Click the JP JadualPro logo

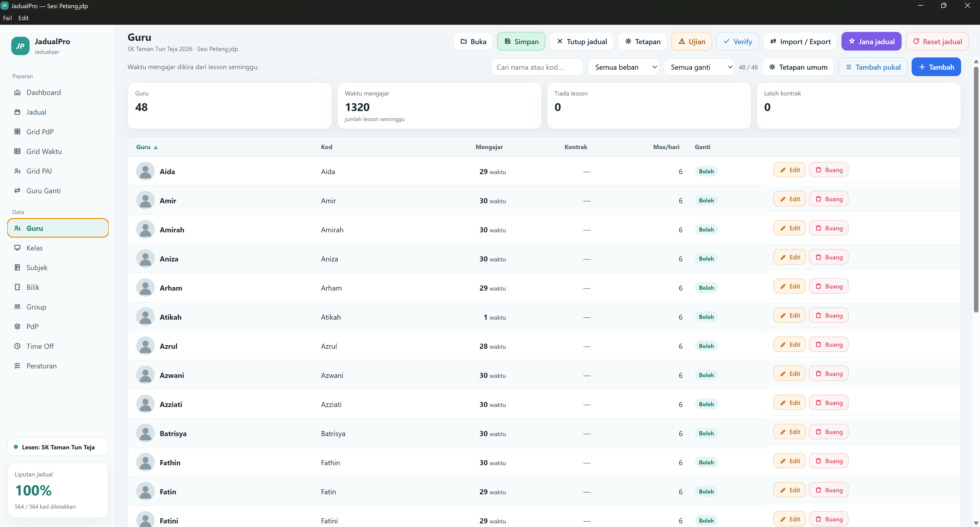tap(20, 46)
